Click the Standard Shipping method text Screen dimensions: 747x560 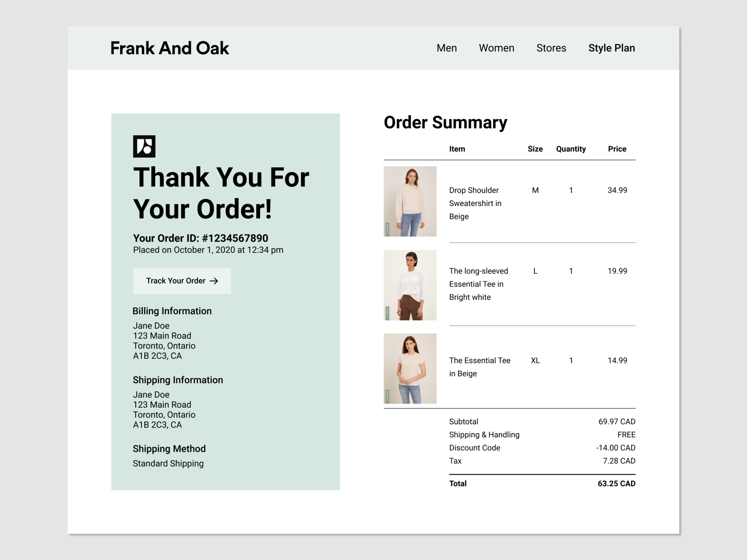168,464
